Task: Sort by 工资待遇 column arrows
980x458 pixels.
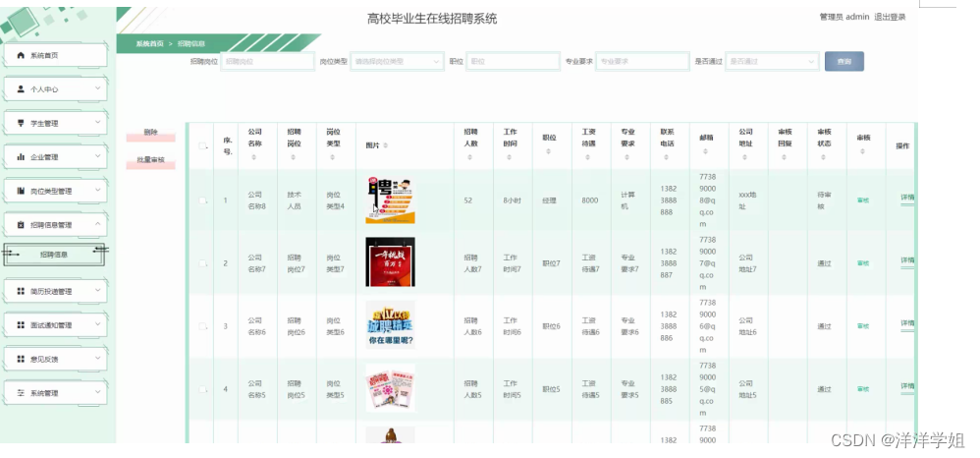Action: (588, 157)
